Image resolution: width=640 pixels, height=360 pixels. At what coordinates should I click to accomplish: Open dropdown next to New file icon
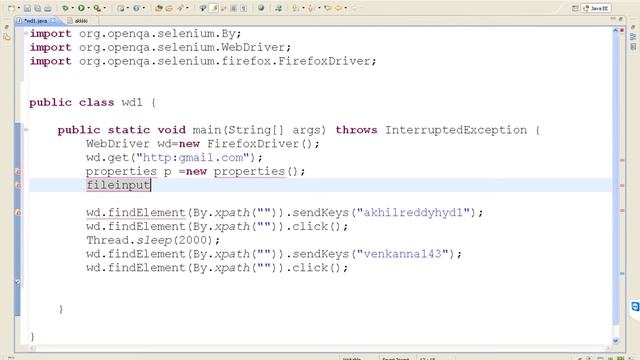point(18,8)
